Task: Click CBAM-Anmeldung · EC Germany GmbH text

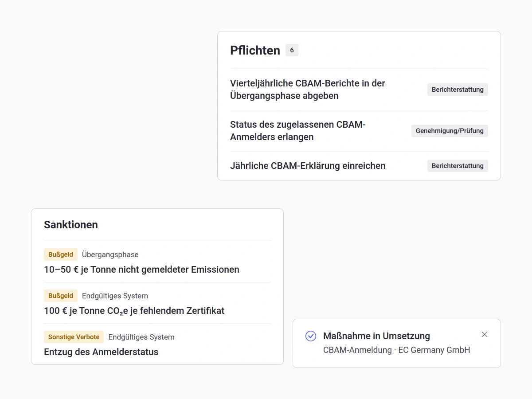Action: pos(396,350)
